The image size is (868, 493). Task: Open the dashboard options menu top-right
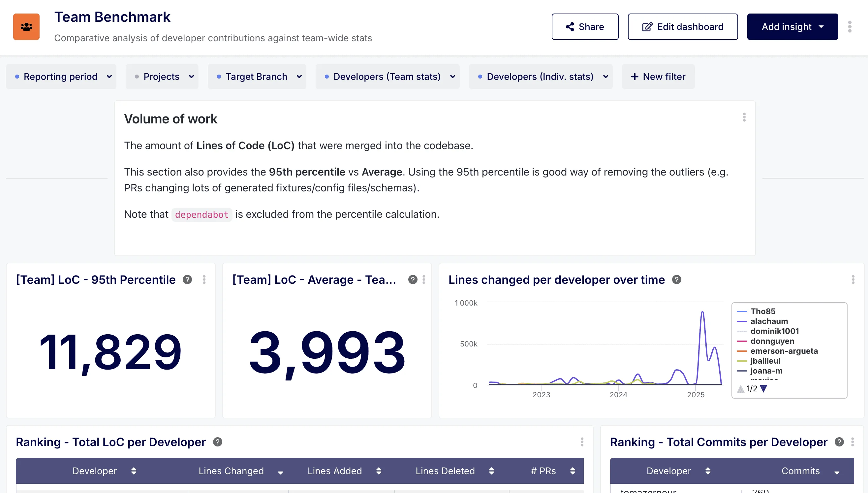(x=849, y=26)
